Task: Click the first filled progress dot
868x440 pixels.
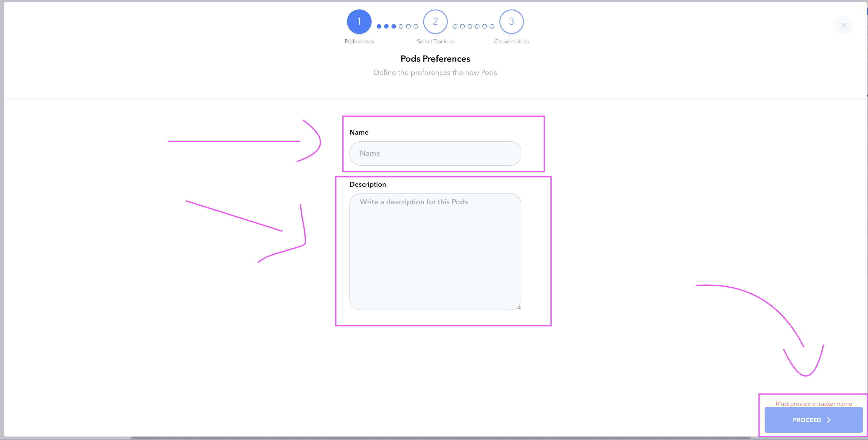Action: coord(379,26)
